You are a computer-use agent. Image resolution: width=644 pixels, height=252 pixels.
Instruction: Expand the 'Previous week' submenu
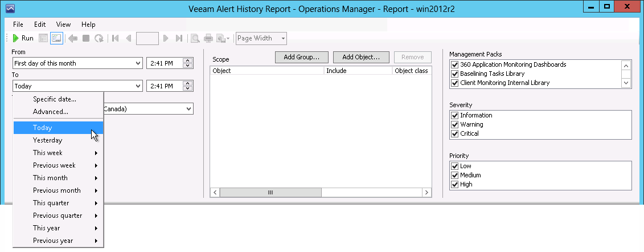58,165
